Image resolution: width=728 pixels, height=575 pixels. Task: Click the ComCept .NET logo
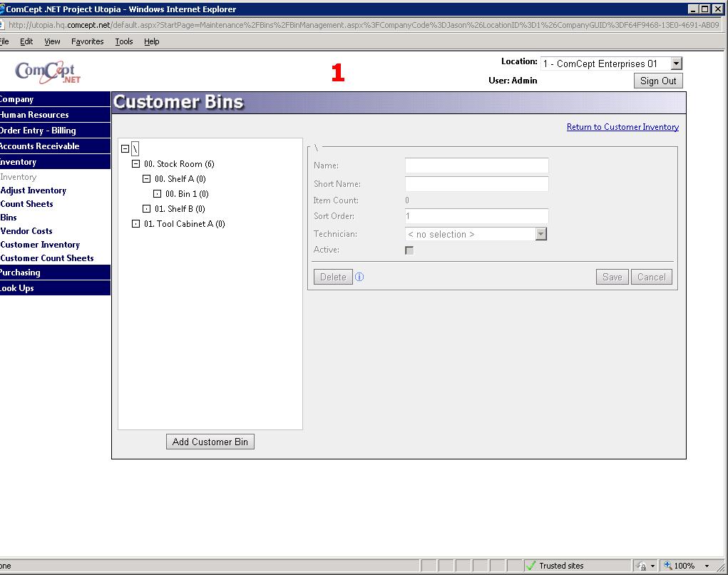point(48,73)
